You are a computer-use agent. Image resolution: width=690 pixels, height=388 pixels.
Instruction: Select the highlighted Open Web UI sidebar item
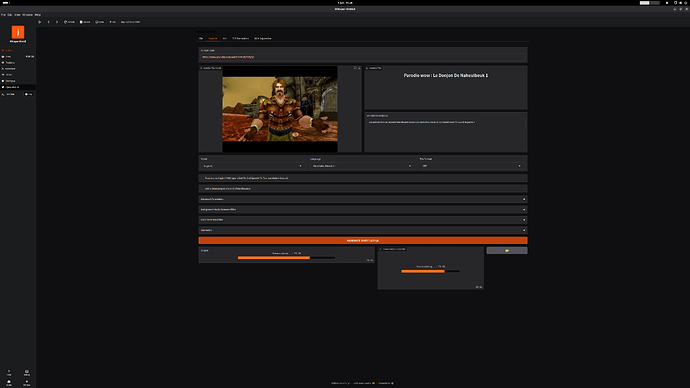click(18, 87)
